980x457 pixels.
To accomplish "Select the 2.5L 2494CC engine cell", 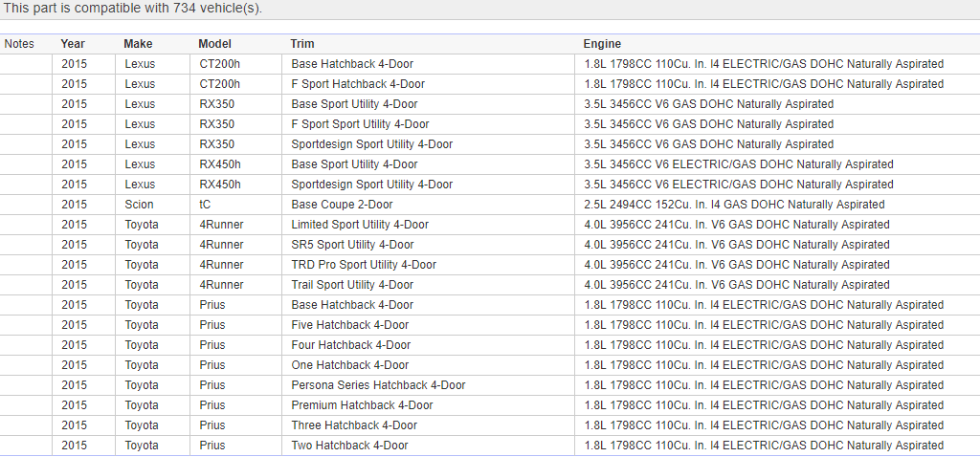I will point(734,205).
